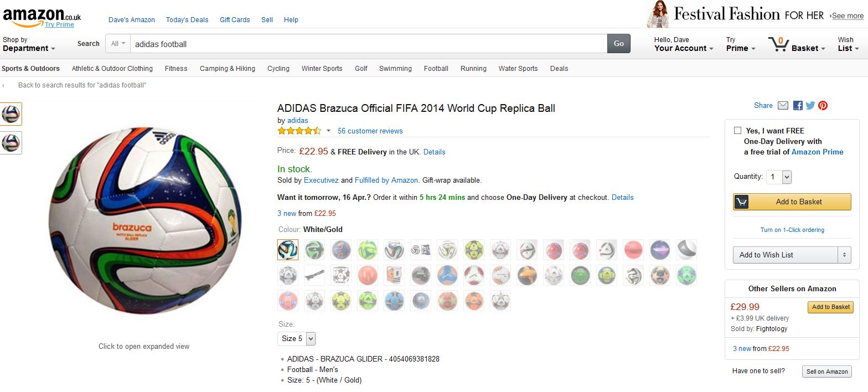Open the Football category in Sports nav
Screen dimensions: 868x392
tap(436, 69)
